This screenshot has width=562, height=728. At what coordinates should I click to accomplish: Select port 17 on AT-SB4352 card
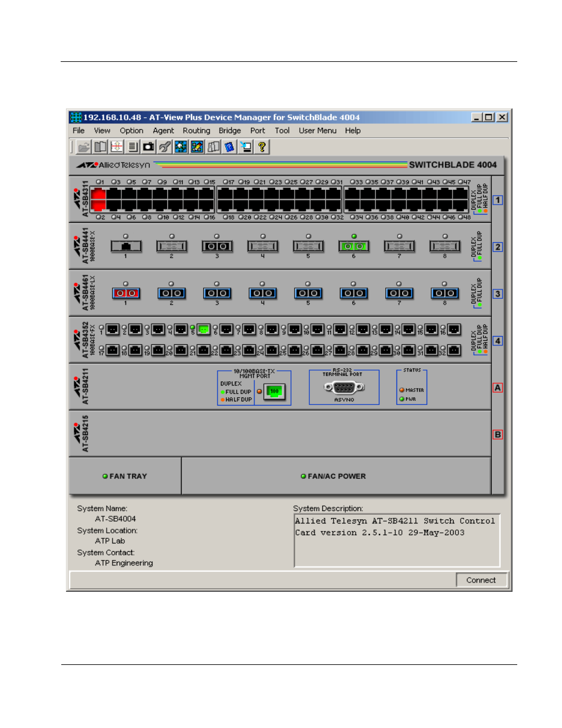(113, 350)
